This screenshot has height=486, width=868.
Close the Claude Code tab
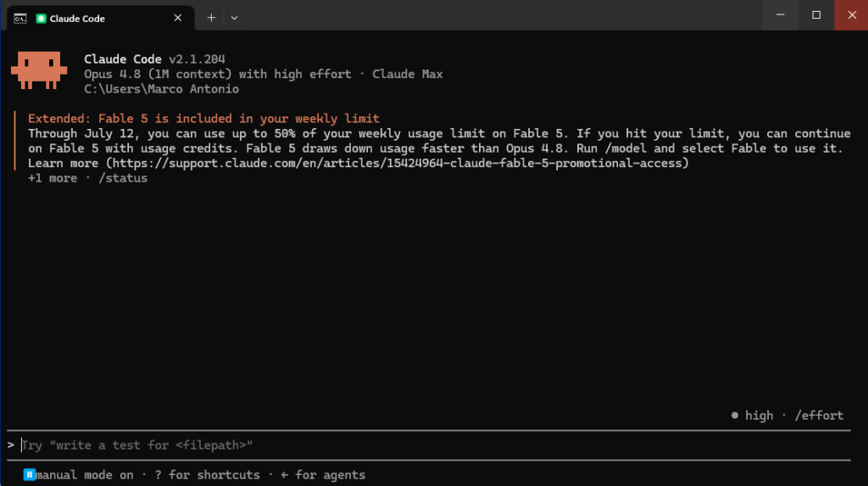178,19
